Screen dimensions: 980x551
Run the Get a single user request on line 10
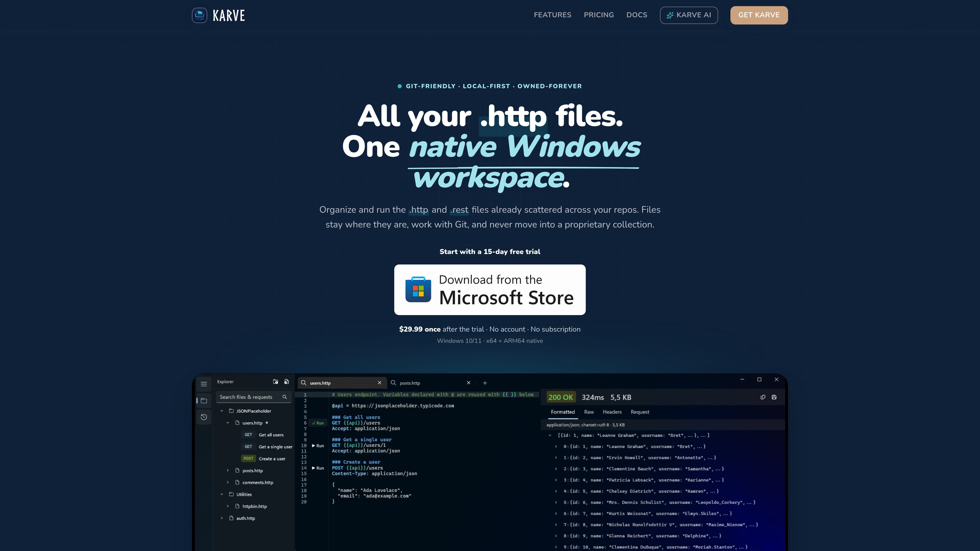click(318, 446)
